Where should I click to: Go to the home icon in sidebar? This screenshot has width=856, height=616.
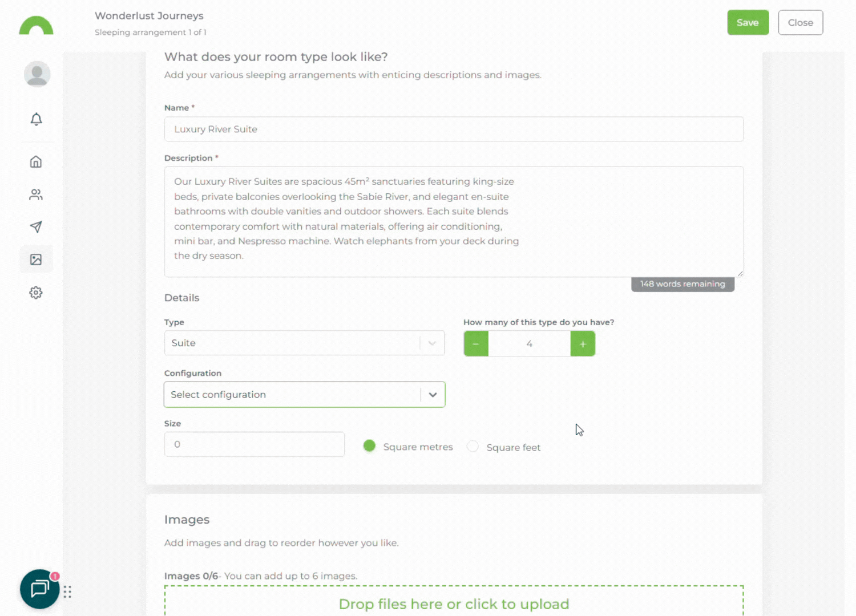click(x=36, y=162)
